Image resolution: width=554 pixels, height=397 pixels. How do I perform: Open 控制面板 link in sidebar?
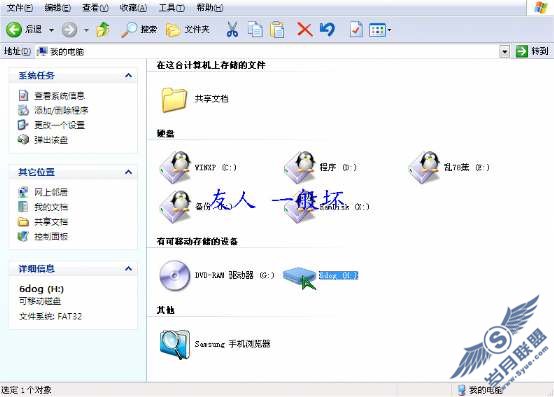pos(51,236)
